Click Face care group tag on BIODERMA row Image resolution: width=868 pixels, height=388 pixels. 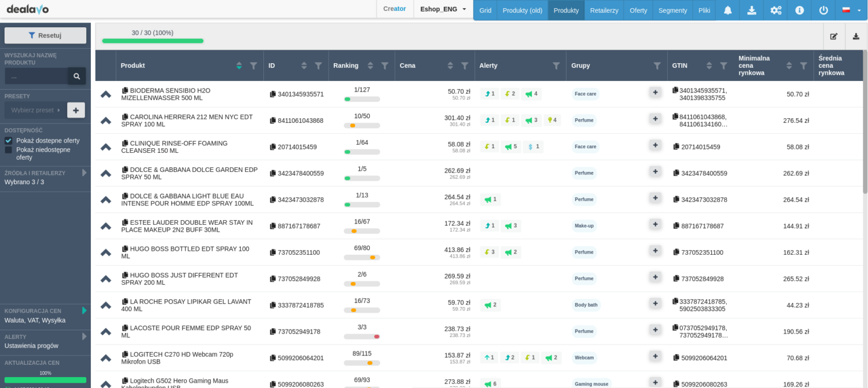tap(585, 94)
